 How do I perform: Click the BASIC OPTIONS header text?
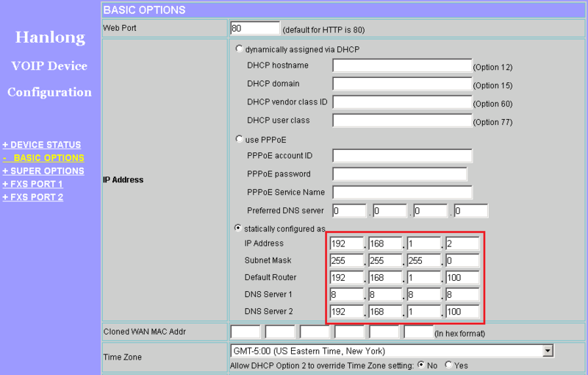144,10
